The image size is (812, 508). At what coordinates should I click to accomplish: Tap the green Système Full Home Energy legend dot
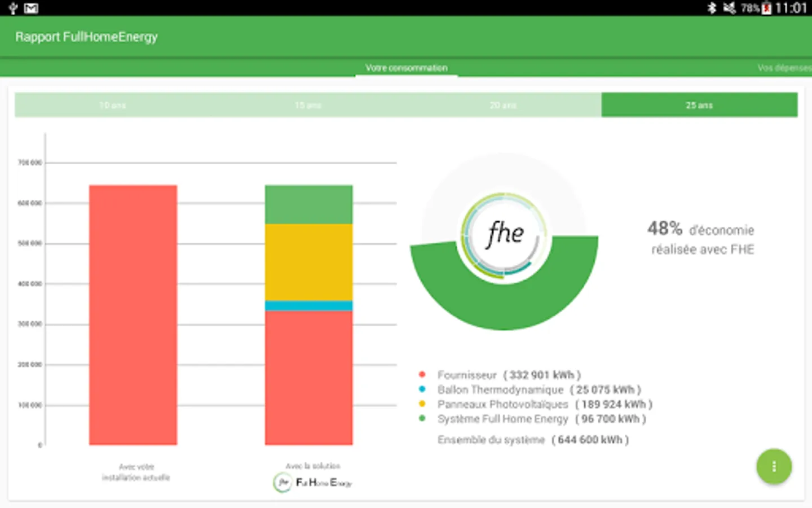422,418
